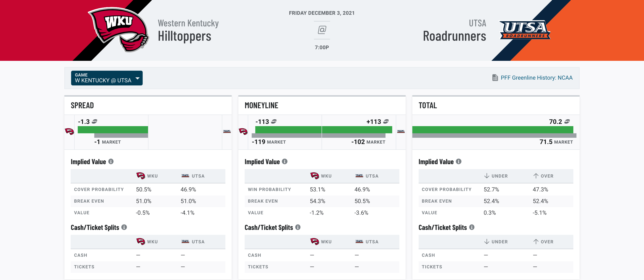Open the Moneyline Implied Value info icon
644x280 pixels.
(x=285, y=161)
